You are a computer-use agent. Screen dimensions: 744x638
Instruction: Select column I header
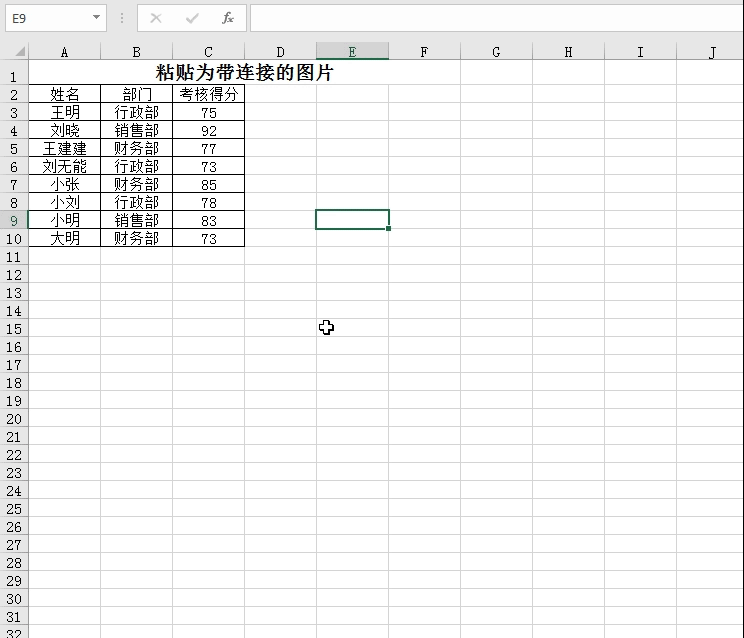pos(640,52)
